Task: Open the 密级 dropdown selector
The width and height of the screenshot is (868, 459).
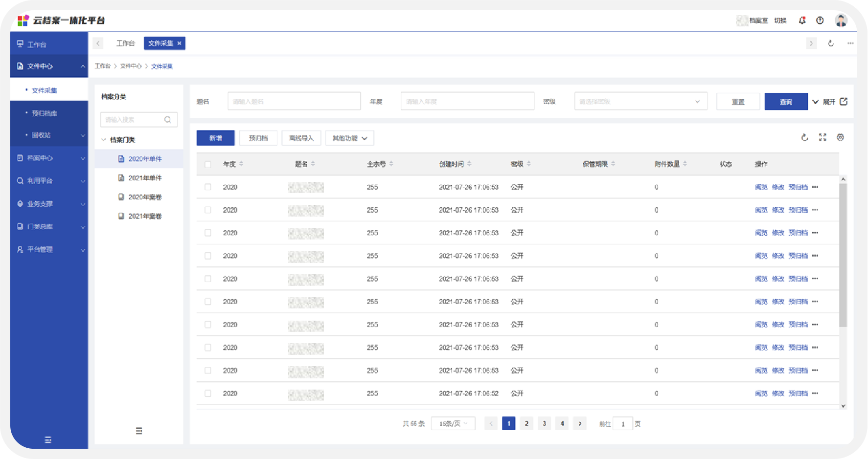Action: pyautogui.click(x=640, y=102)
